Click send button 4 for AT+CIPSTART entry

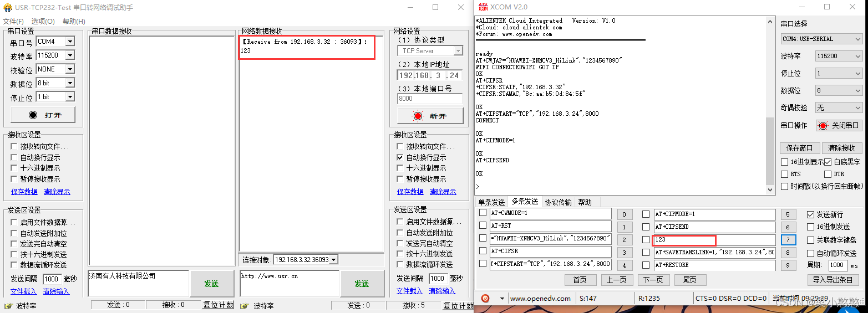(x=624, y=265)
